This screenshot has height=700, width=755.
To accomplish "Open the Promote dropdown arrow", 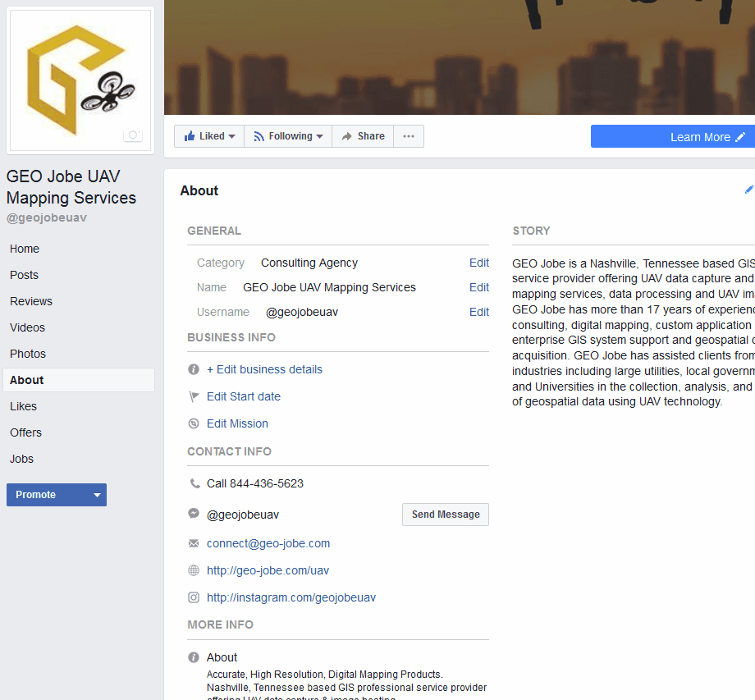I will tap(98, 495).
